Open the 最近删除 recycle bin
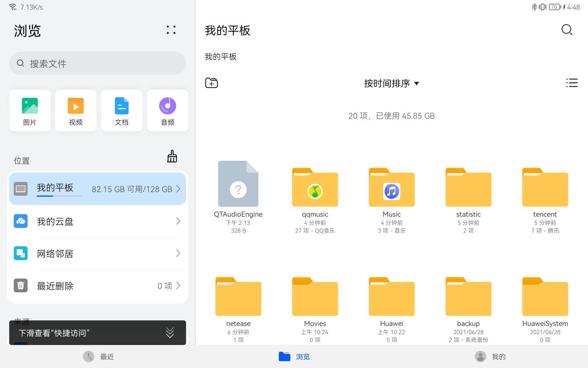Image resolution: width=588 pixels, height=368 pixels. pyautogui.click(x=97, y=285)
